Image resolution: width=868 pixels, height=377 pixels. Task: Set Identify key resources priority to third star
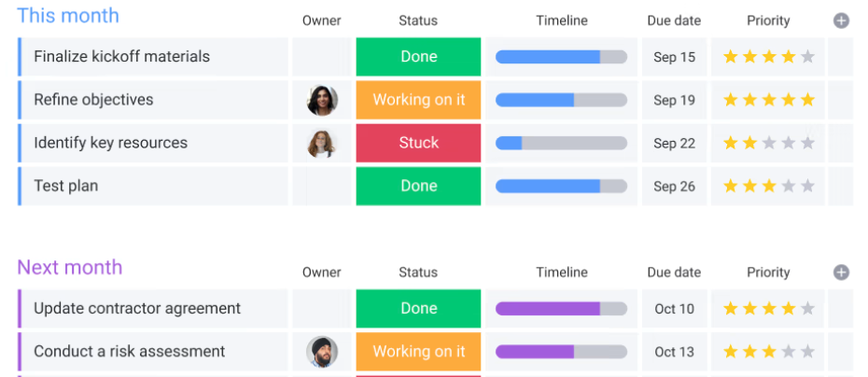769,143
